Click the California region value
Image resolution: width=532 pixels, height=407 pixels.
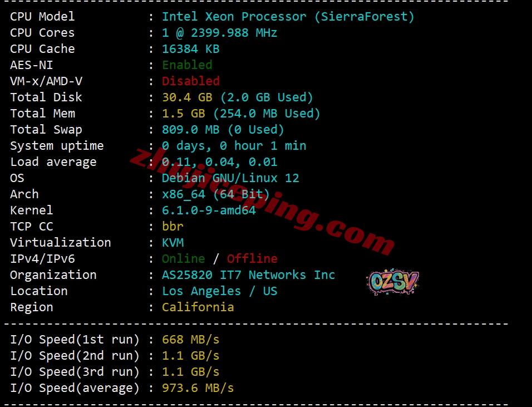[x=198, y=307]
